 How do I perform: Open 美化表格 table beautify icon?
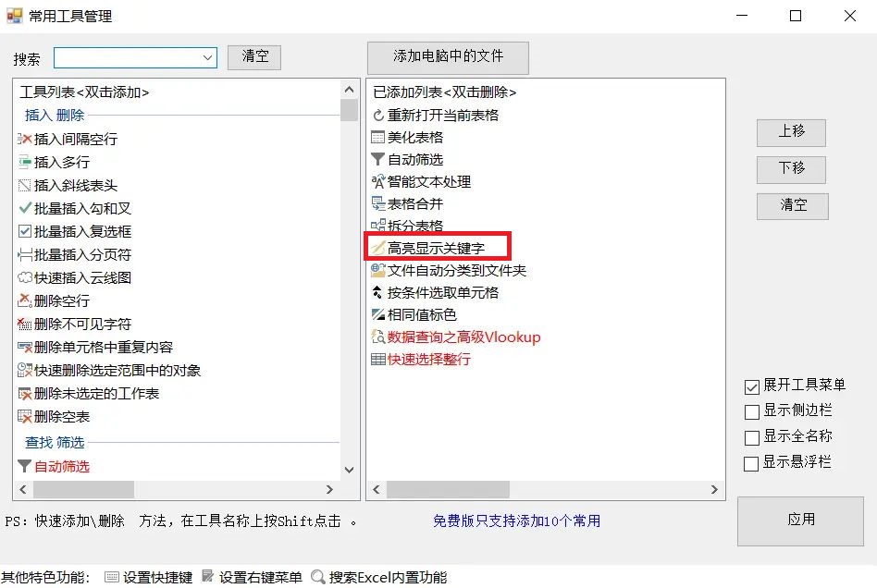click(x=378, y=135)
